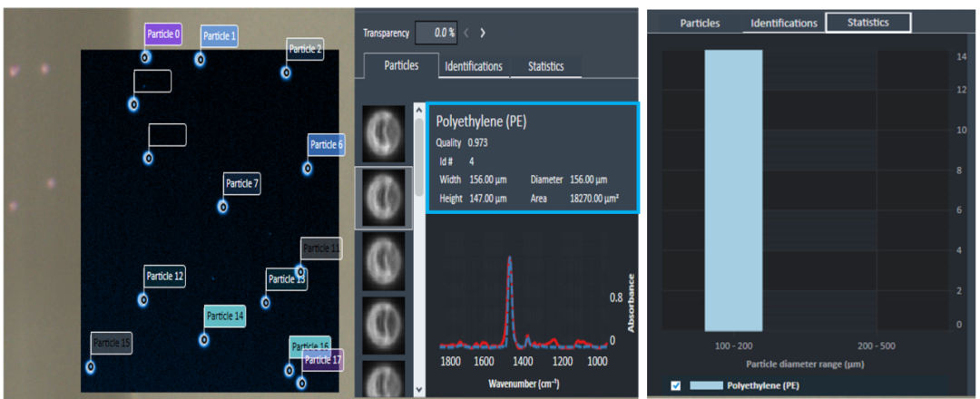Click the thumbnail list scrollbar thumb
This screenshot has width=980, height=399.
tap(418, 156)
